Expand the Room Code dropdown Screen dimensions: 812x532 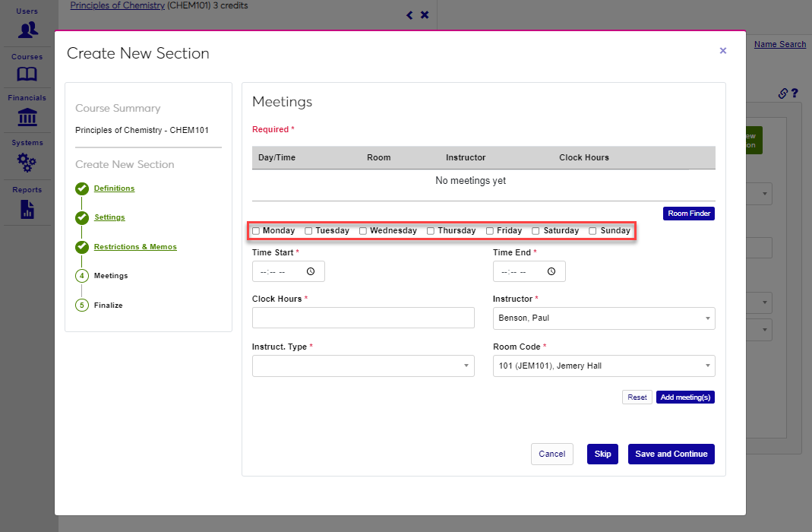coord(604,366)
